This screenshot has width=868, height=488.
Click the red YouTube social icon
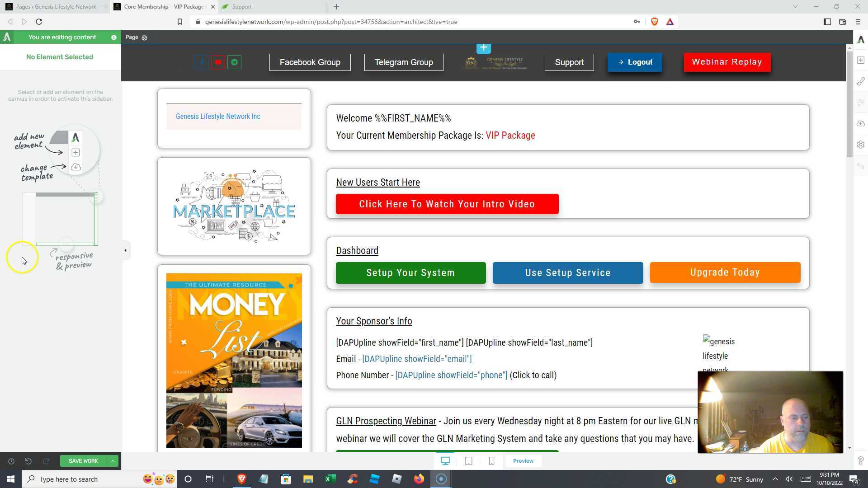(x=218, y=62)
